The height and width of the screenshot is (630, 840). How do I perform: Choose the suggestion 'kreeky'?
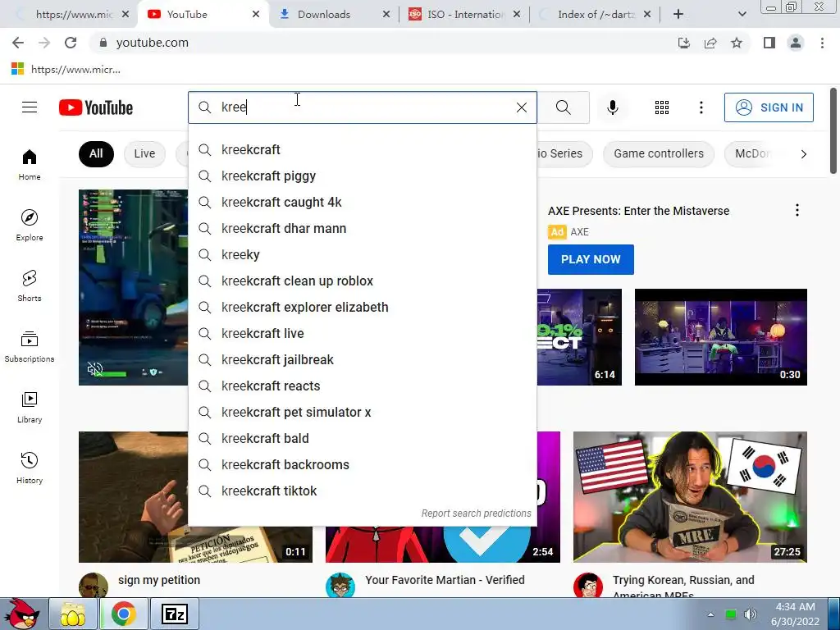362,254
